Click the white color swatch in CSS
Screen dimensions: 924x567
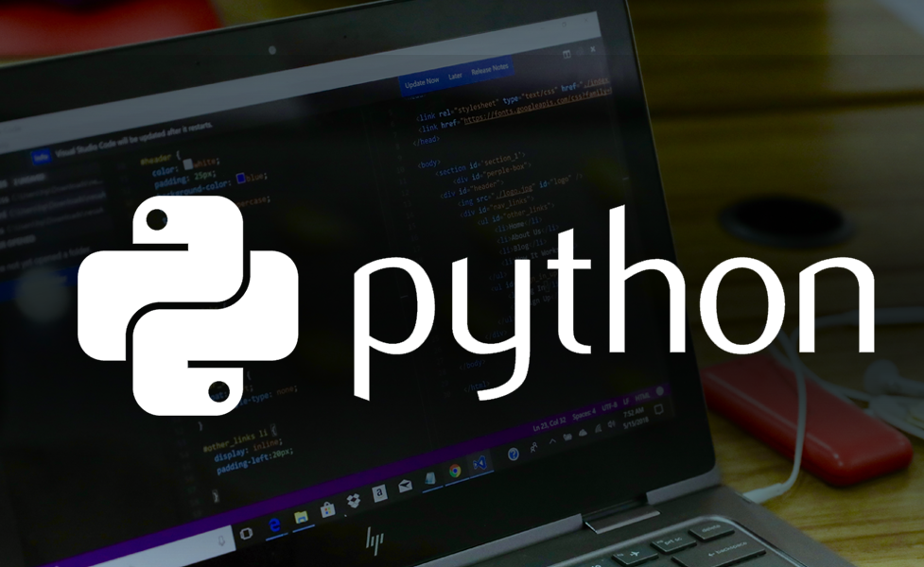tap(188, 163)
